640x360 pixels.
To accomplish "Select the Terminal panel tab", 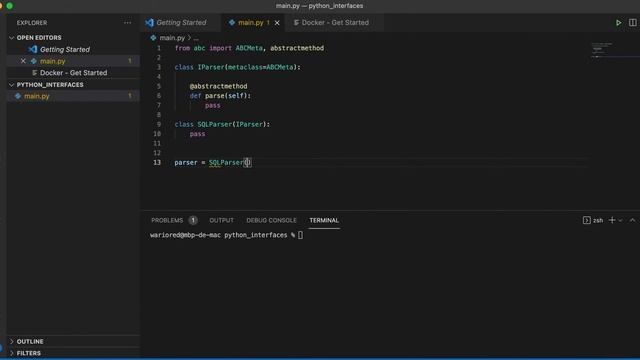I will [324, 220].
